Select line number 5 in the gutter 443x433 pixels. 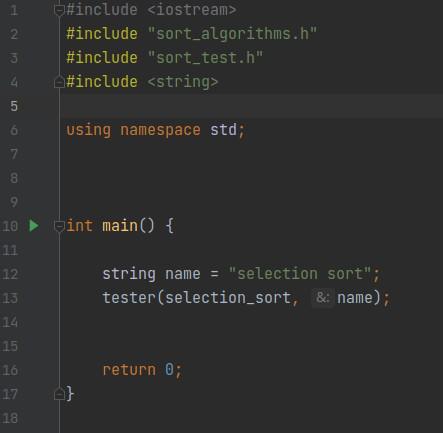(14, 106)
